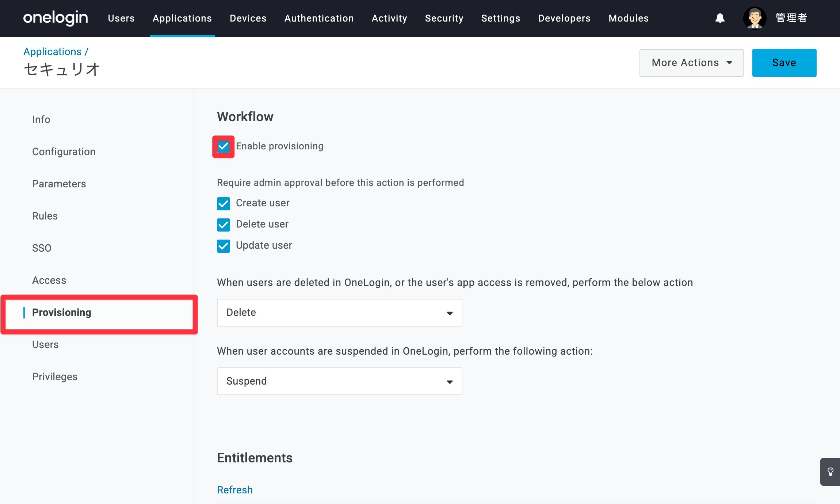Toggle the Update user approval checkbox
This screenshot has width=840, height=504.
coord(223,246)
